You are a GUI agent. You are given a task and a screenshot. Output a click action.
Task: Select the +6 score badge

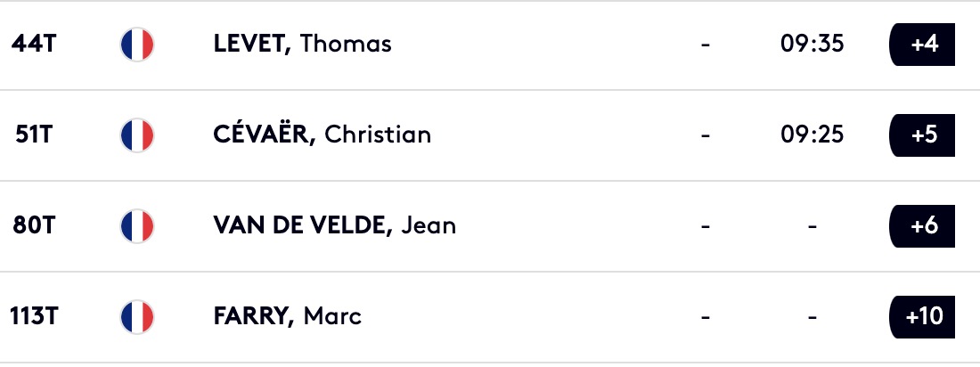coord(922,225)
